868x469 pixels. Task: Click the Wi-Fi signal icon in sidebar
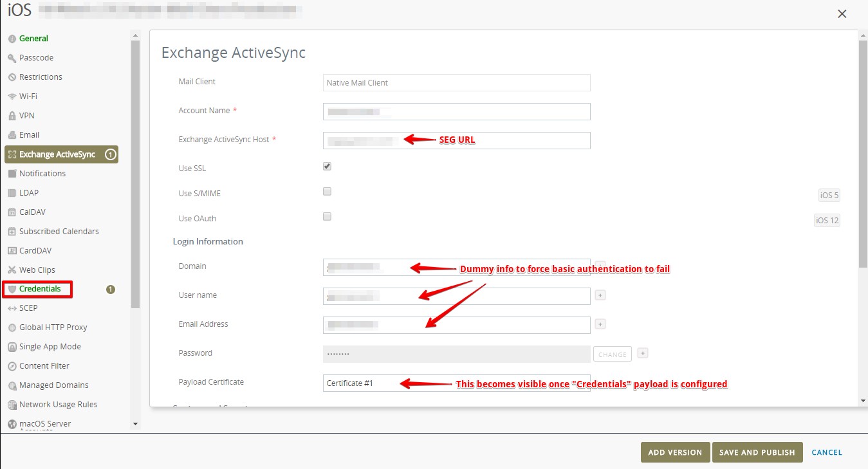tap(12, 97)
